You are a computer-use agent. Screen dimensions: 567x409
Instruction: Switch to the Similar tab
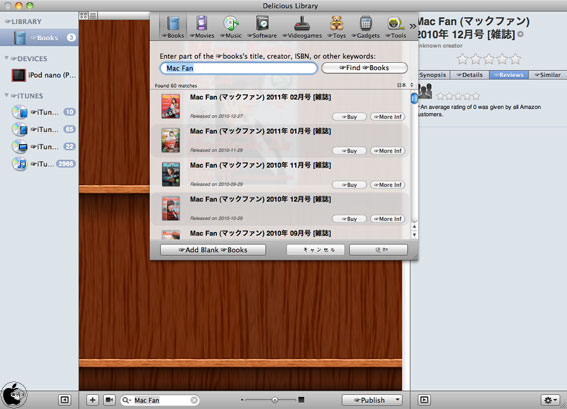click(x=547, y=75)
